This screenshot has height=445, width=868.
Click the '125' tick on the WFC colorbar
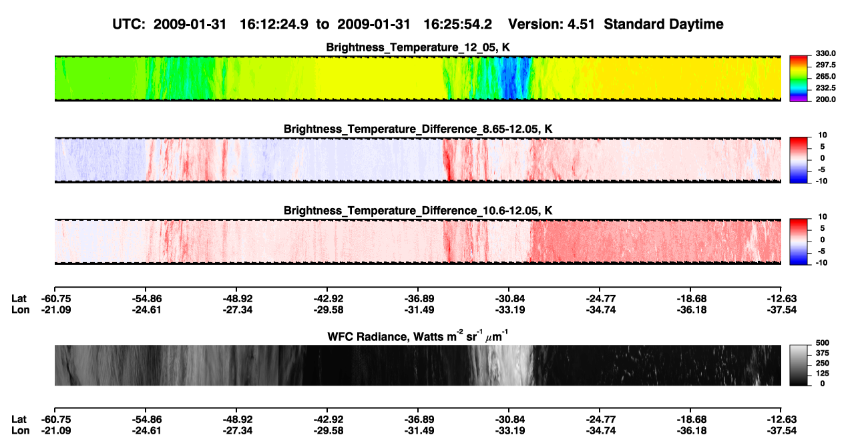(x=821, y=373)
